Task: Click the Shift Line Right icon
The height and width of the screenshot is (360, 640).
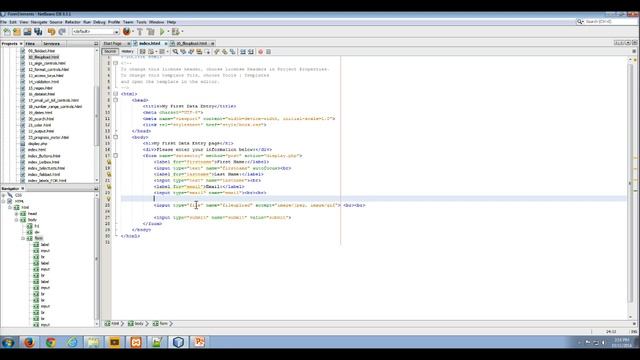Action: pyautogui.click(x=251, y=52)
